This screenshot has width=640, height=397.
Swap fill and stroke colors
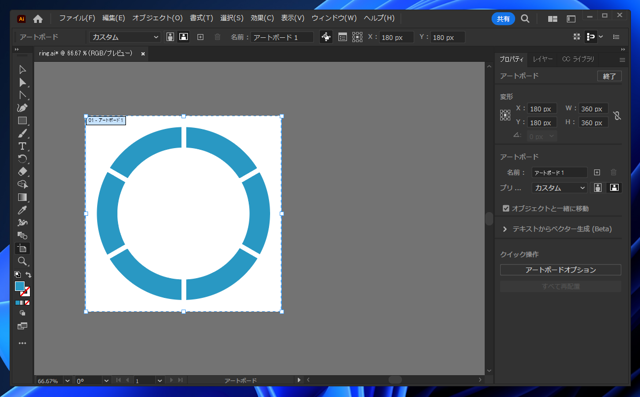coord(28,275)
